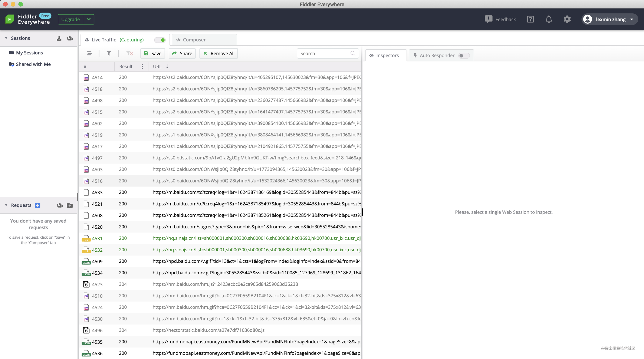644x359 pixels.
Task: Select session number 4536
Action: [x=97, y=353]
